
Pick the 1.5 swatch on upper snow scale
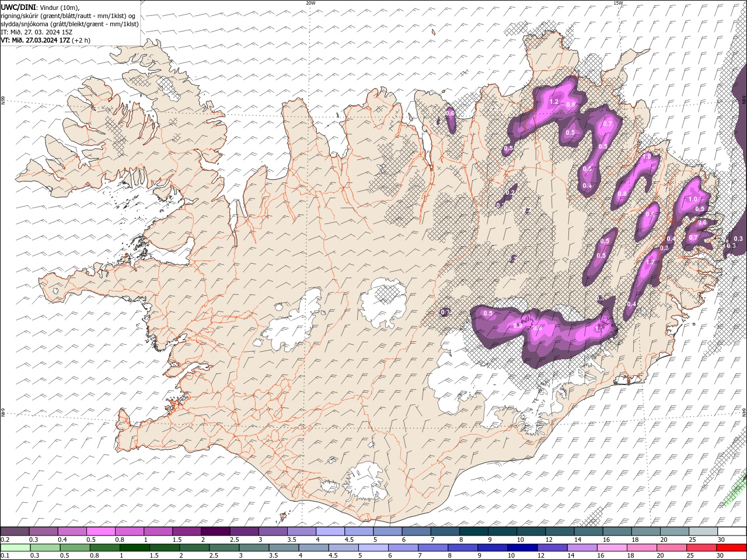[187, 531]
